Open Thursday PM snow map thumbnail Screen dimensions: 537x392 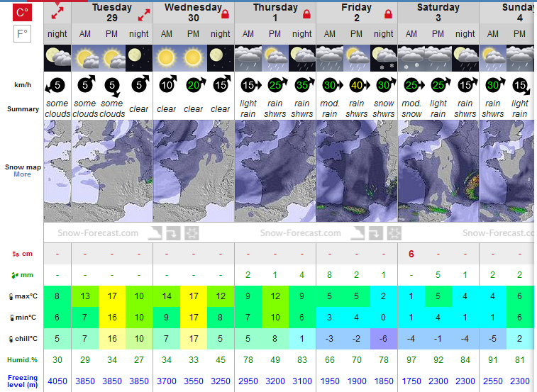point(275,171)
